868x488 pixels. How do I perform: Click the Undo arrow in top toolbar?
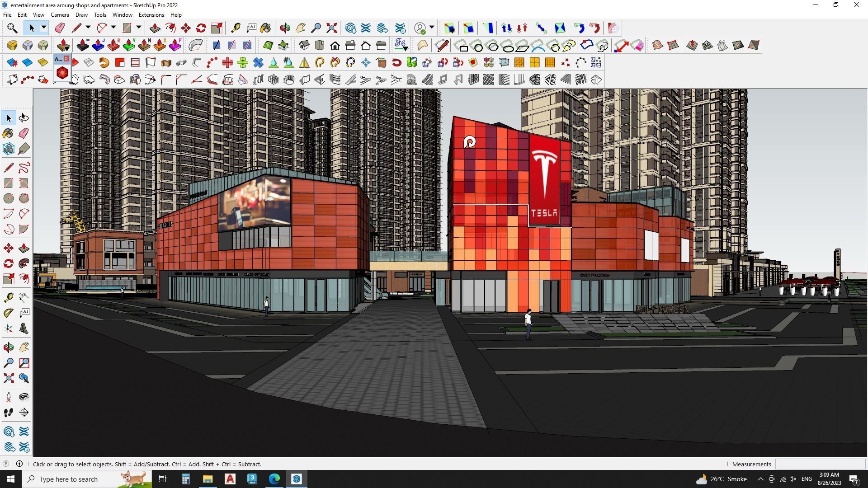(579, 28)
